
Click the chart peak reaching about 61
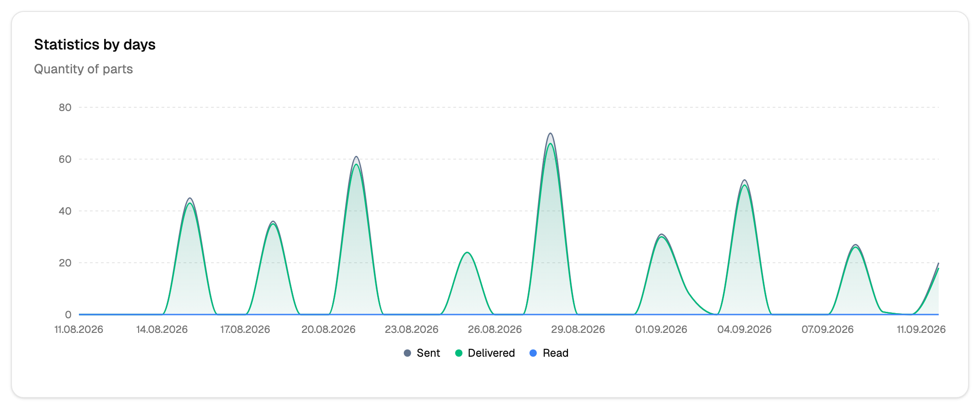pyautogui.click(x=356, y=157)
